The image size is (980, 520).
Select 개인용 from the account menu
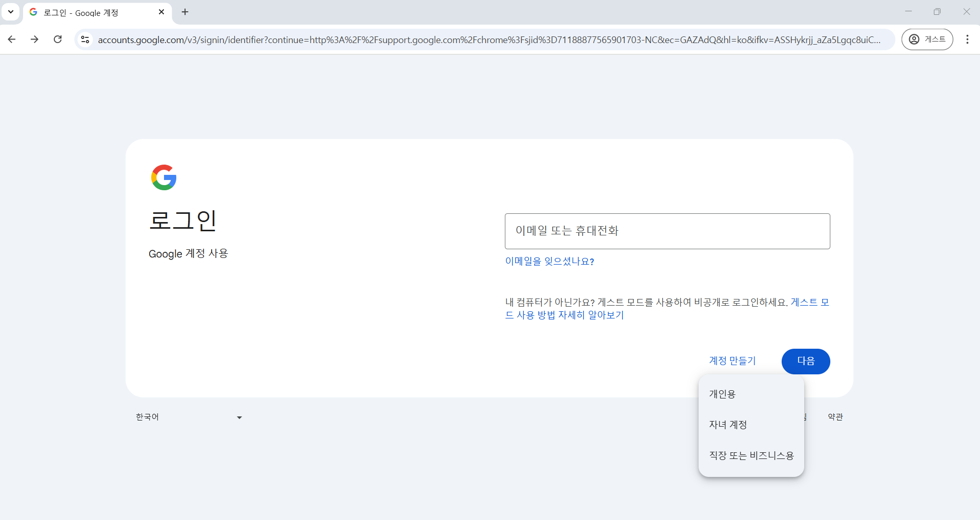point(722,394)
